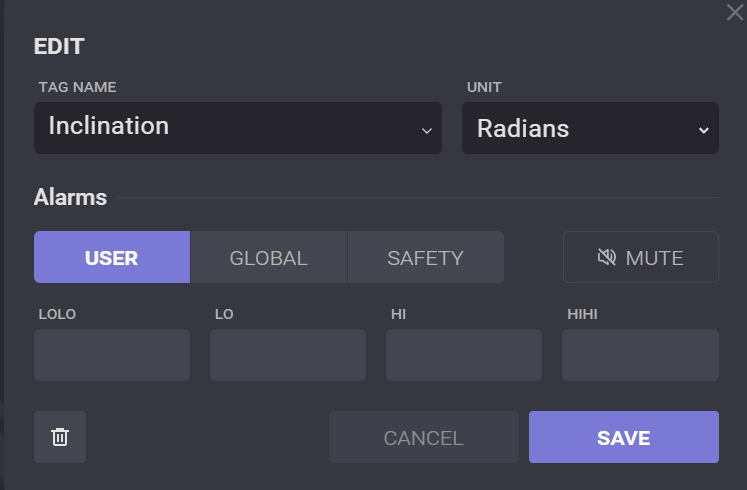Open the Tag Name dropdown showing Inclination
Image resolution: width=747 pixels, height=490 pixels.
pyautogui.click(x=237, y=128)
